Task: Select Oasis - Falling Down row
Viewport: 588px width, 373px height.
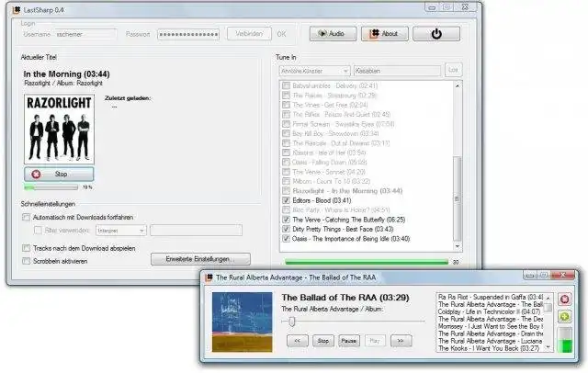Action: [x=329, y=162]
